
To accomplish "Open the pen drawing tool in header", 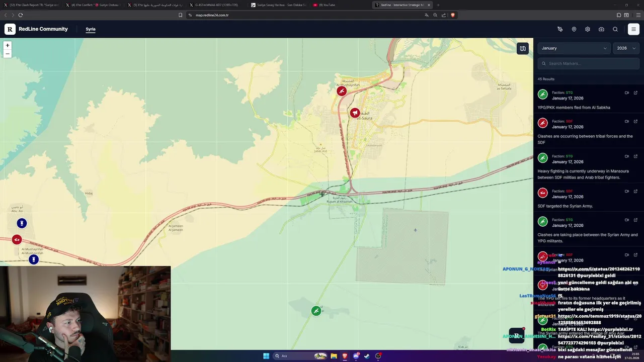I will pyautogui.click(x=560, y=29).
